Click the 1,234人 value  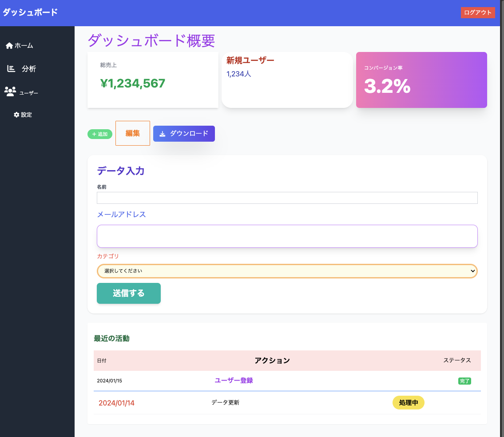tap(239, 74)
